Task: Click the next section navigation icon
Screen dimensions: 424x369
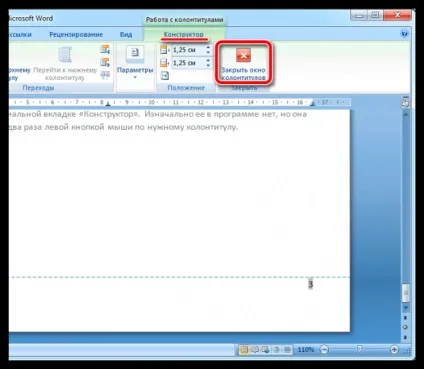Action: [x=105, y=62]
